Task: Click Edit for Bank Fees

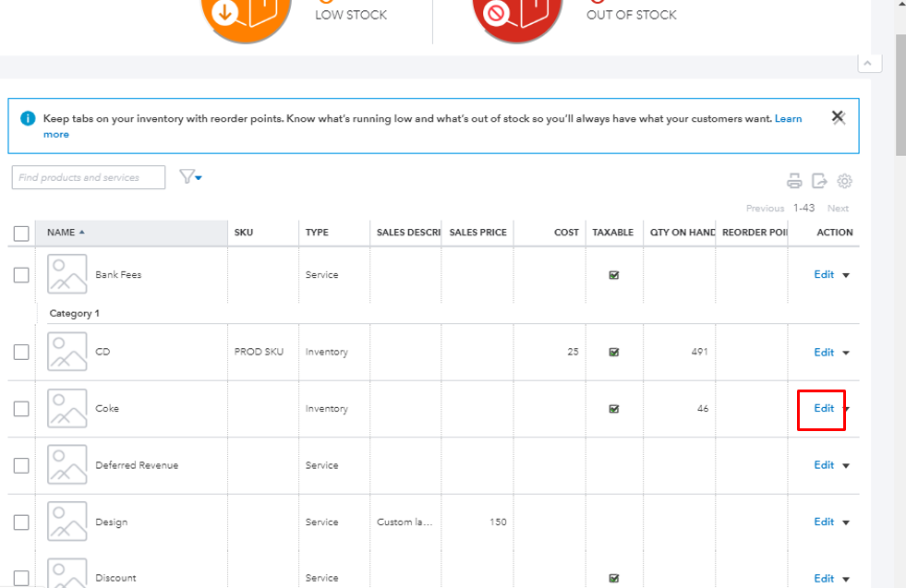Action: click(x=824, y=274)
